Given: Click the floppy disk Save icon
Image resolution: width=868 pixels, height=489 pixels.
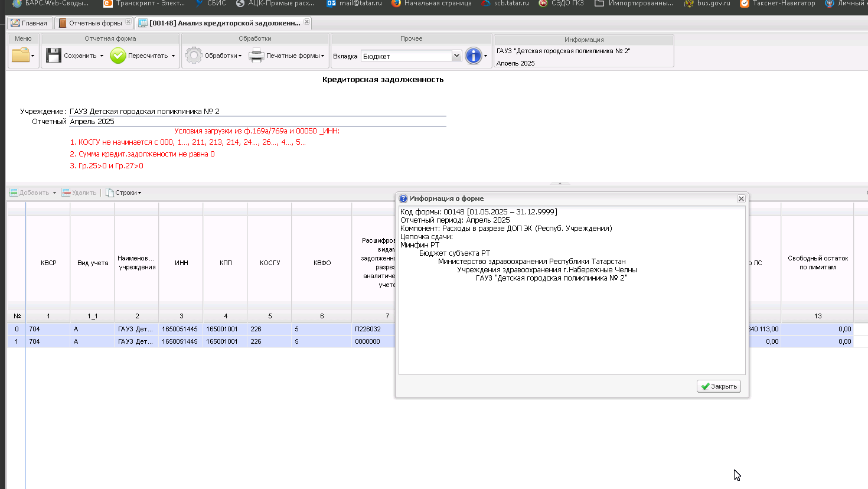Looking at the screenshot, I should pyautogui.click(x=54, y=56).
